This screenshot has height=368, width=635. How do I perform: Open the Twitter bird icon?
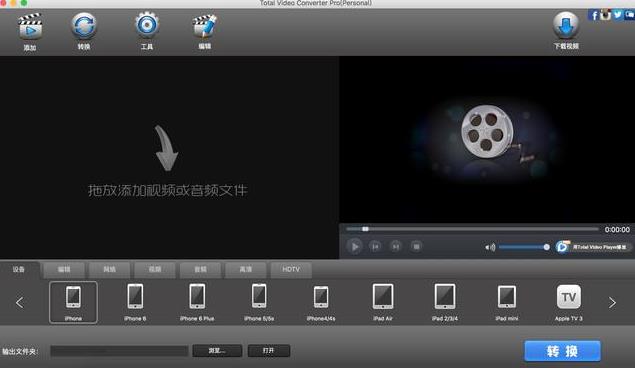pos(617,15)
